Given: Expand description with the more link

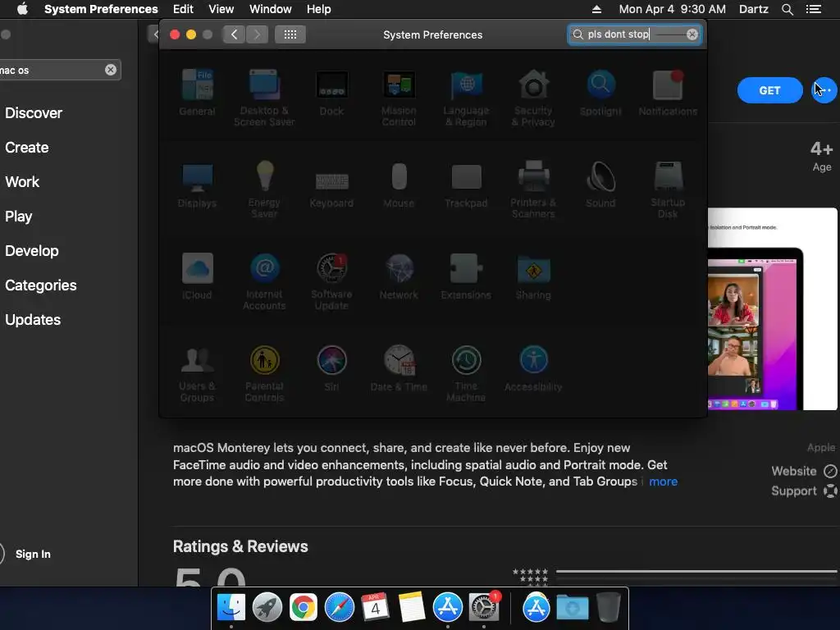Looking at the screenshot, I should coord(663,482).
